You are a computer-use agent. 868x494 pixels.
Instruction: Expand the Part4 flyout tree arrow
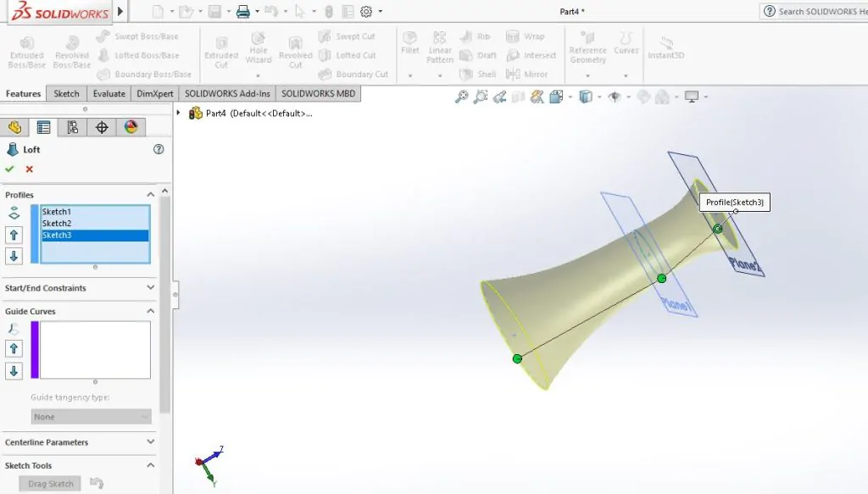click(x=178, y=113)
